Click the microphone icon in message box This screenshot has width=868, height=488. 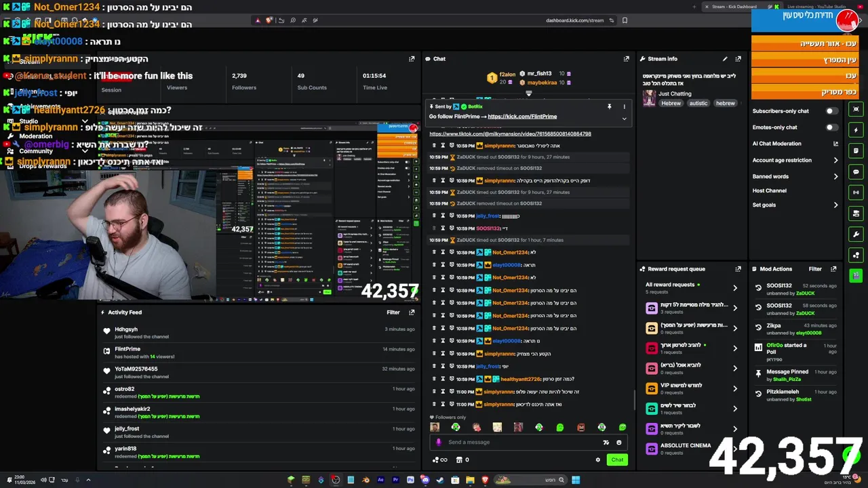coord(439,442)
